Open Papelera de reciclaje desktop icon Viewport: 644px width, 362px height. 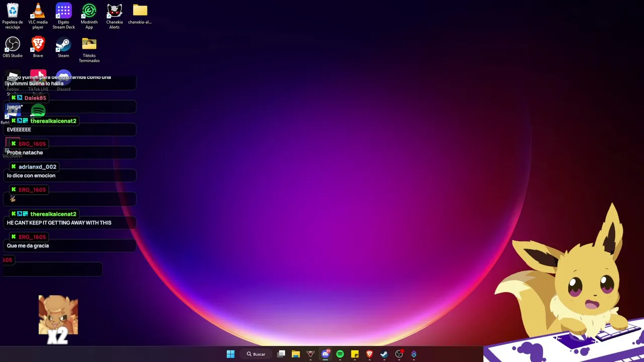click(13, 16)
